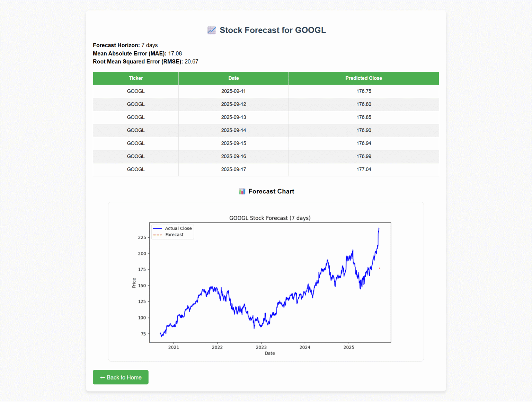Click the Mean Absolute Error value 17.08

[x=175, y=53]
